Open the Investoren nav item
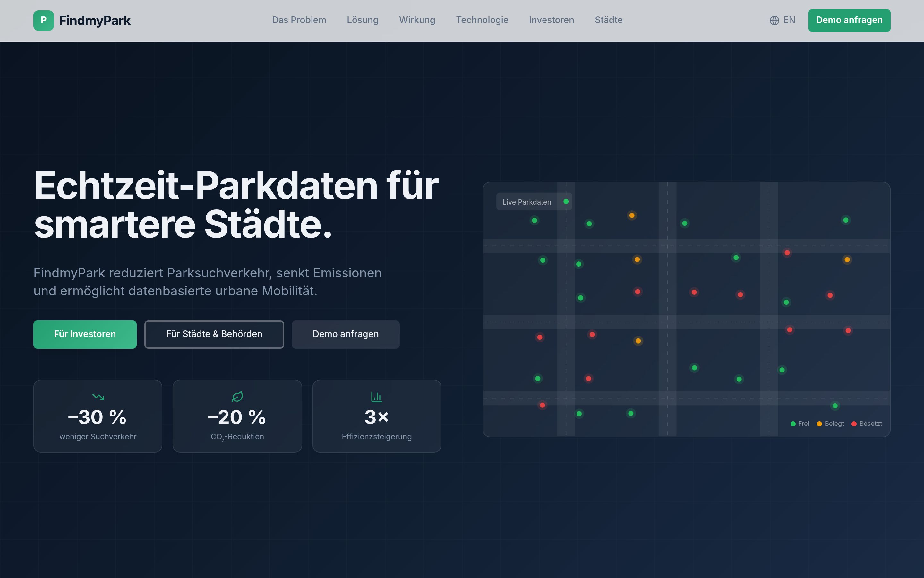The height and width of the screenshot is (578, 924). [551, 20]
